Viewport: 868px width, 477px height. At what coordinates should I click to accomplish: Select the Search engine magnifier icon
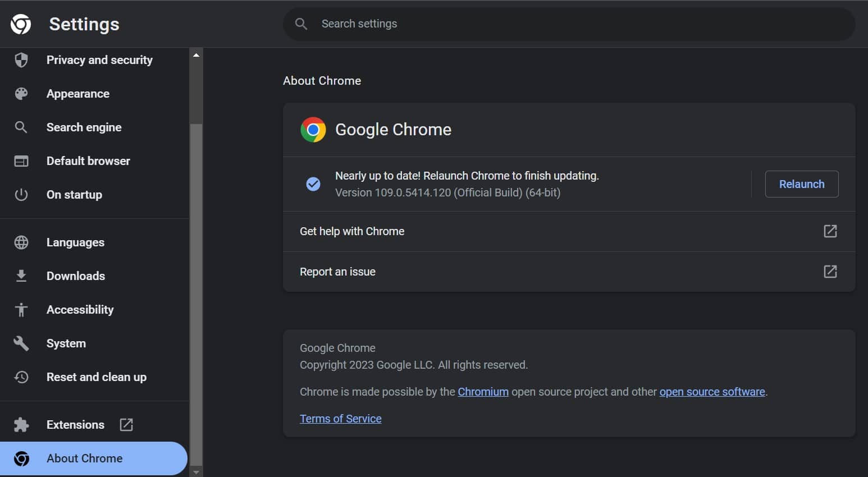click(21, 127)
